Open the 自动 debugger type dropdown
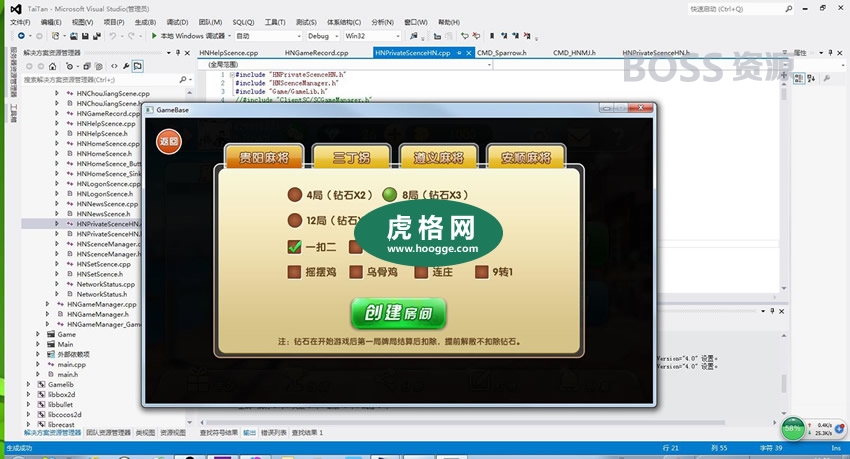 268,36
